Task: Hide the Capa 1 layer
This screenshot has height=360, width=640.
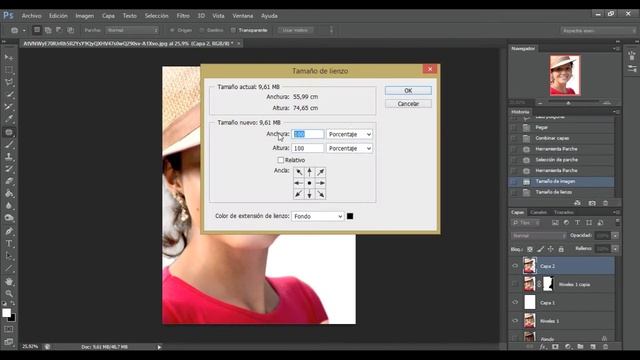Action: pyautogui.click(x=515, y=302)
